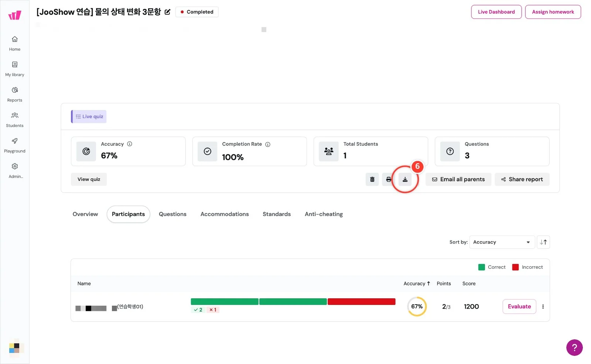The width and height of the screenshot is (591, 364).
Task: Open Playground from sidebar
Action: (x=15, y=145)
